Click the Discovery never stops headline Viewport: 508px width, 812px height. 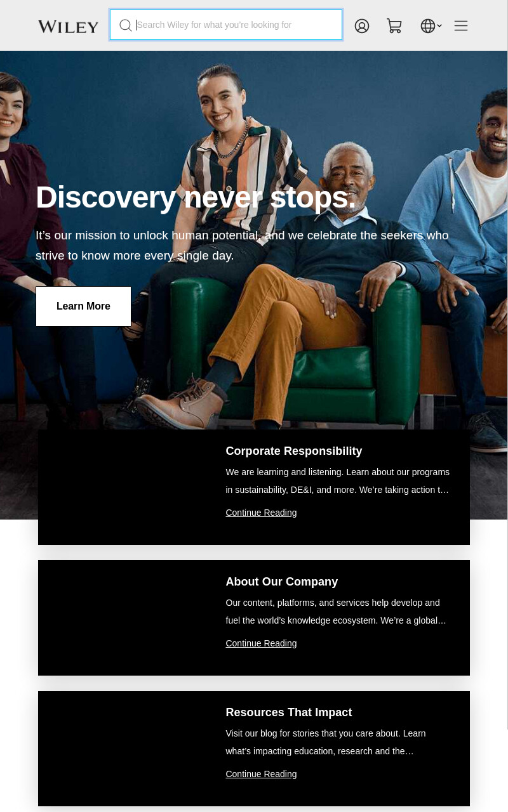pyautogui.click(x=196, y=197)
